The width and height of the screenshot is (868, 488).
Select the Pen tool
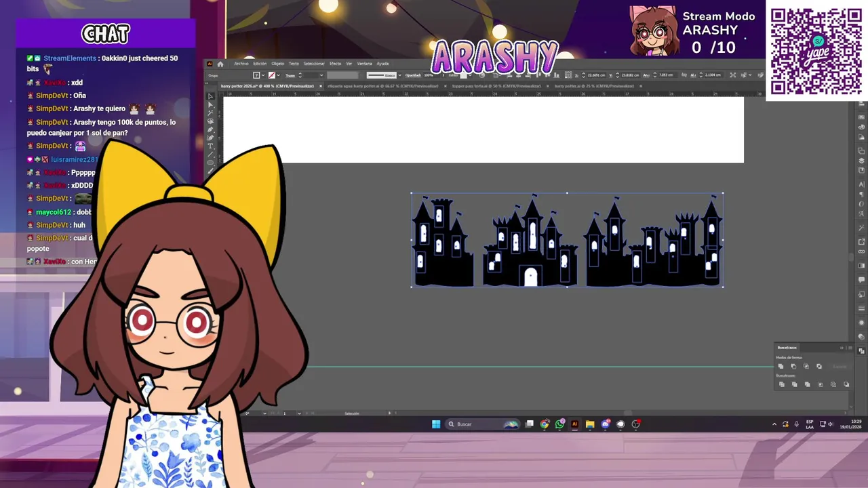tap(210, 129)
